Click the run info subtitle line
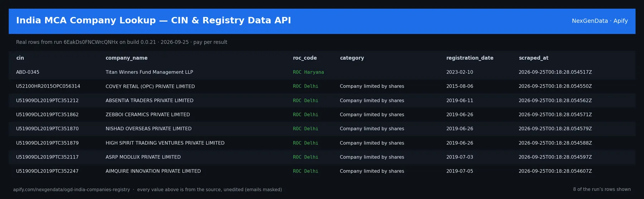The image size is (644, 199). pyautogui.click(x=122, y=42)
